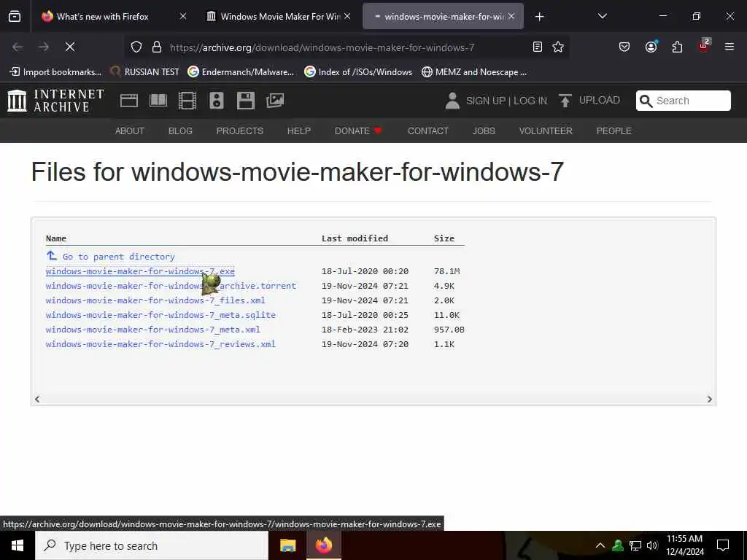Open the Internet Archive video film icon

click(x=187, y=101)
